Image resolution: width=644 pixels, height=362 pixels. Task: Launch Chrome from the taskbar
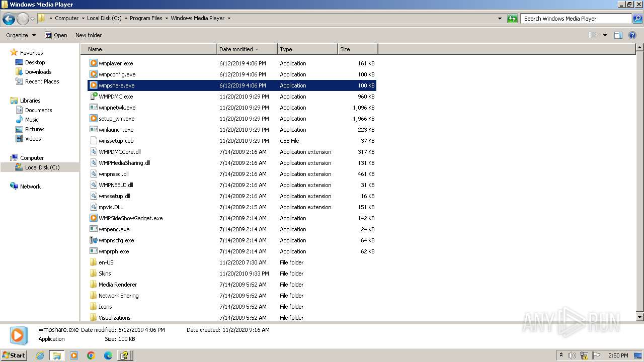pos(91,355)
